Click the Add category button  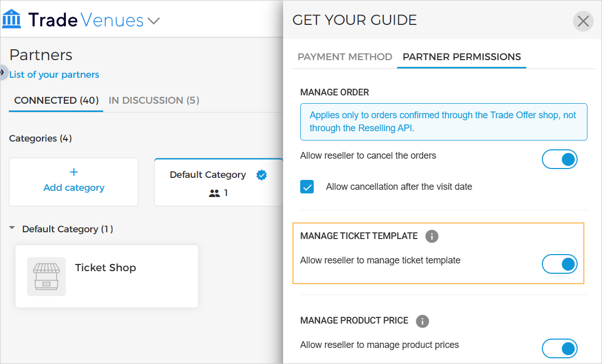click(x=74, y=182)
